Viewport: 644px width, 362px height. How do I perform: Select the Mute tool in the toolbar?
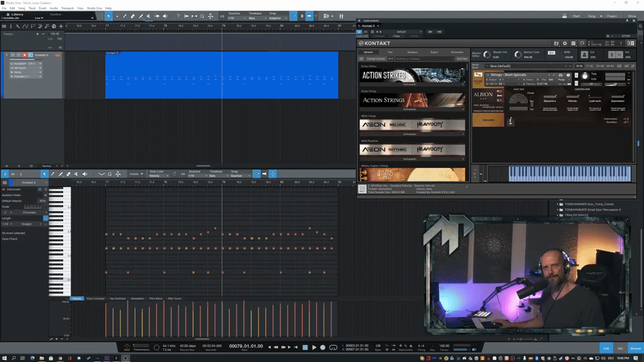click(x=148, y=16)
